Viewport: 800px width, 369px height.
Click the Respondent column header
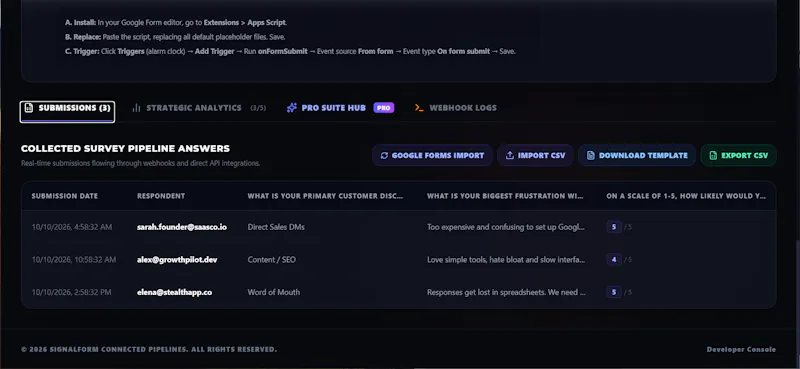161,196
